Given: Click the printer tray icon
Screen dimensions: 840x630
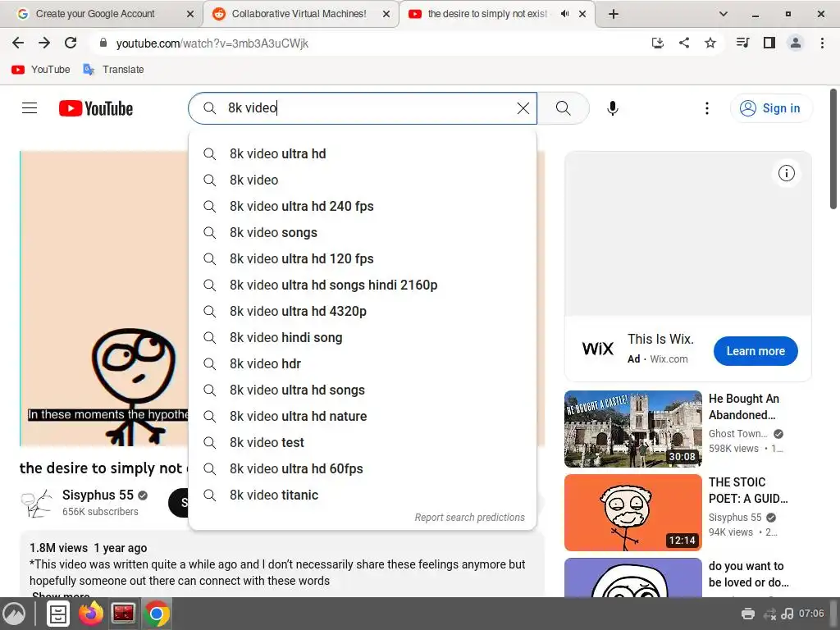Looking at the screenshot, I should click(x=748, y=614).
